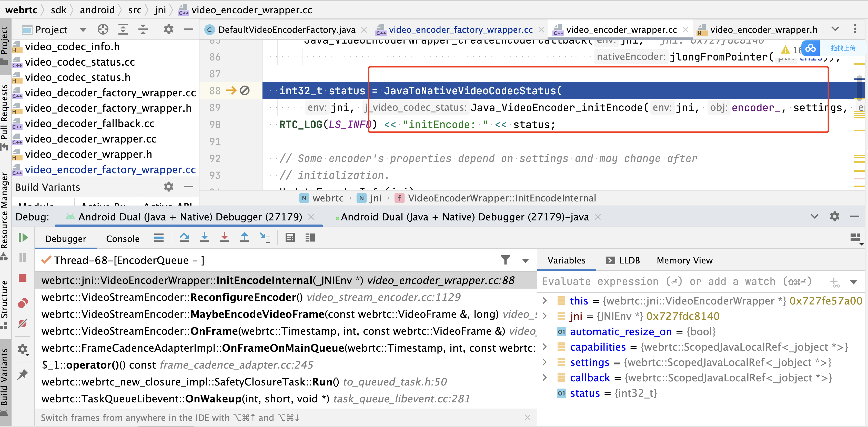
Task: Open DefaultVideoEncoderFactory.java editor tab
Action: pyautogui.click(x=286, y=30)
